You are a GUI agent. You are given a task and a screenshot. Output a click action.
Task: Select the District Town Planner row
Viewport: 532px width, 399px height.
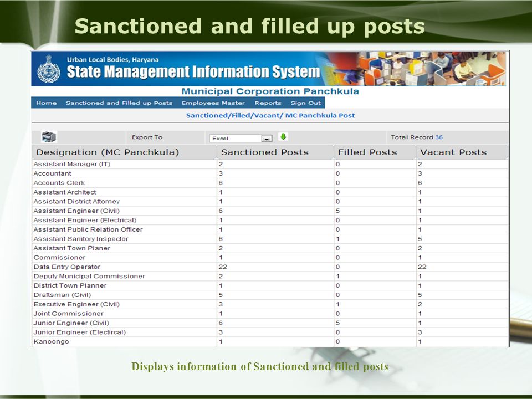pyautogui.click(x=270, y=285)
